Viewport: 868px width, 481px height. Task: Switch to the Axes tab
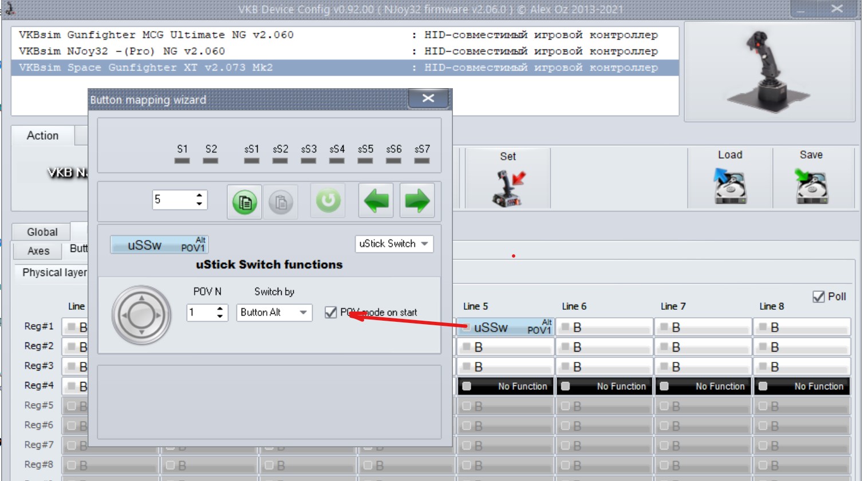point(38,251)
